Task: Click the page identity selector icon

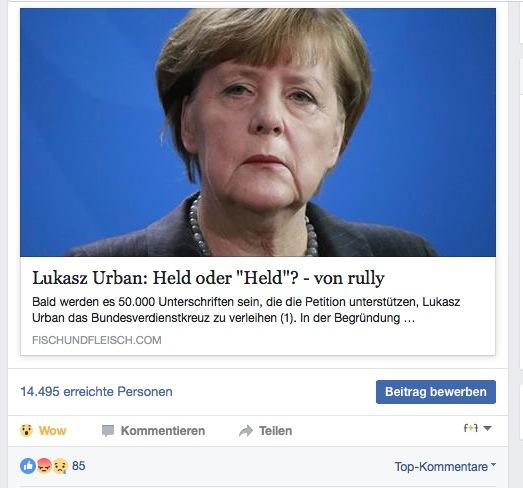Action: tap(471, 428)
